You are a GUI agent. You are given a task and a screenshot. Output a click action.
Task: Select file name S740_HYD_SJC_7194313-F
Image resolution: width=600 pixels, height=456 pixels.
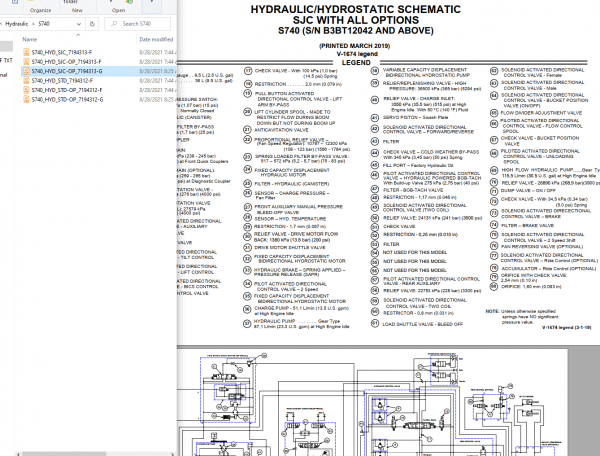(62, 52)
